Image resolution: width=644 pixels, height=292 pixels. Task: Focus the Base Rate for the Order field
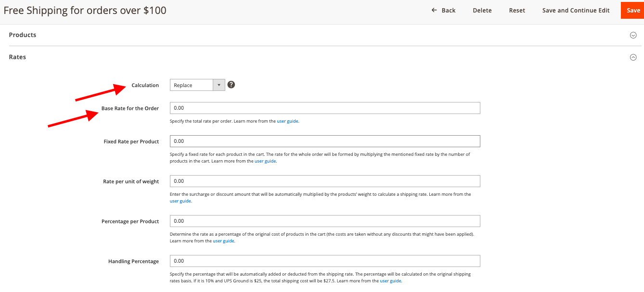click(x=325, y=108)
